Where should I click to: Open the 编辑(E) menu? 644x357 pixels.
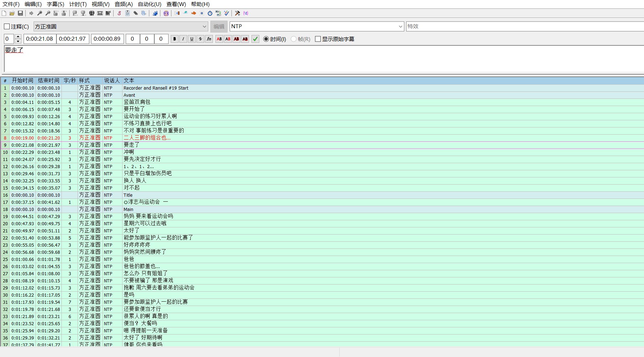click(33, 4)
